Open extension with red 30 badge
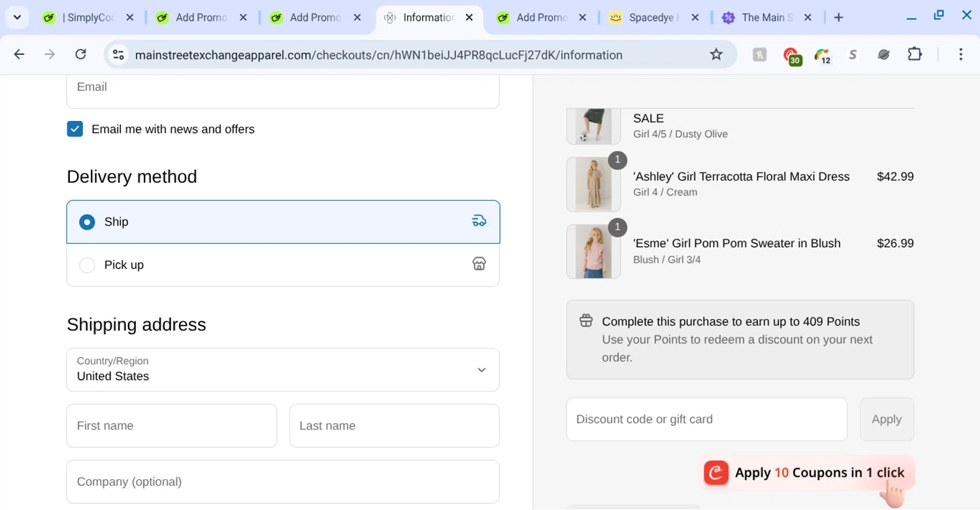Image resolution: width=980 pixels, height=510 pixels. tap(792, 56)
